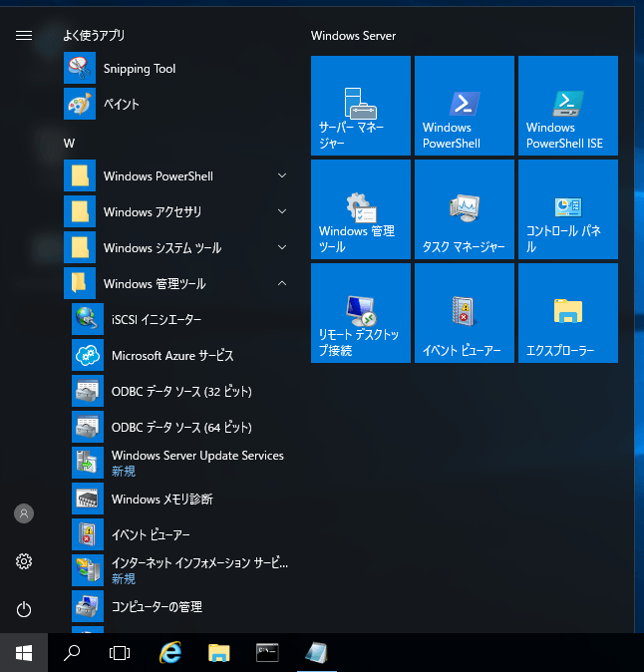The height and width of the screenshot is (672, 644).
Task: Expand the Windows アクセサリ folder
Action: 175,212
